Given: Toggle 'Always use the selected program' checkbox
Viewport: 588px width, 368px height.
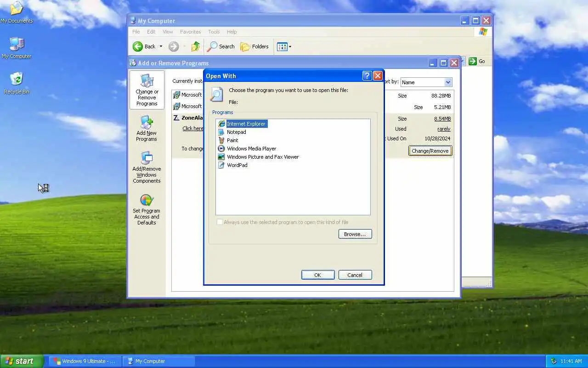Looking at the screenshot, I should coord(220,222).
